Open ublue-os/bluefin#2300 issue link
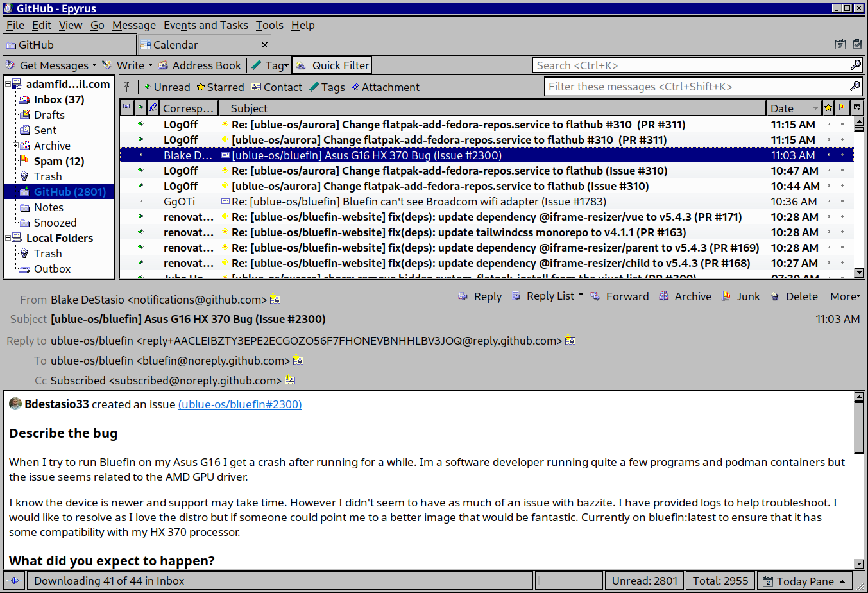This screenshot has height=593, width=868. click(x=240, y=404)
